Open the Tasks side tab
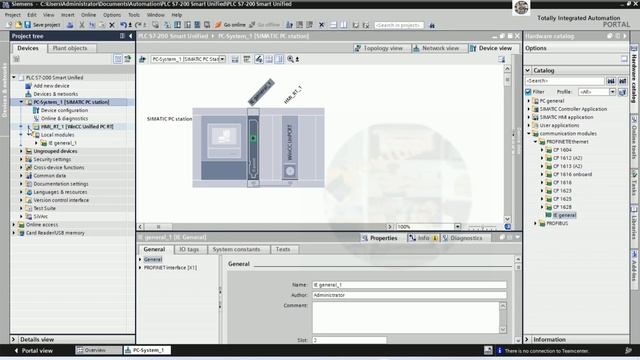Screen dimensions: 640x360 pyautogui.click(x=634, y=183)
